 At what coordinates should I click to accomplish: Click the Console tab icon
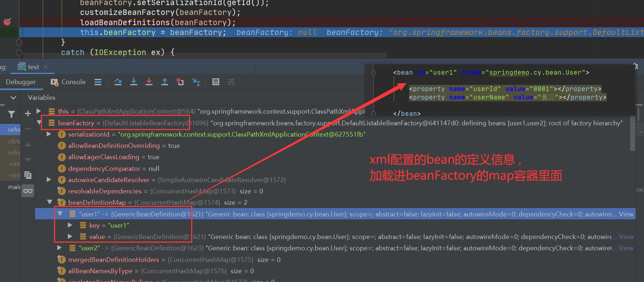coord(54,82)
